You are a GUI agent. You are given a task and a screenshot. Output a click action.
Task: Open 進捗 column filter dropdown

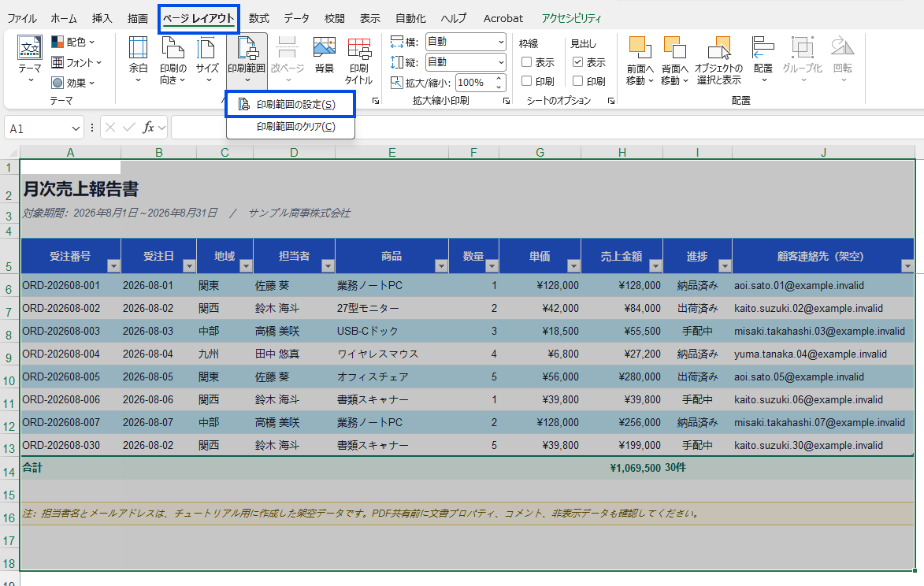725,266
